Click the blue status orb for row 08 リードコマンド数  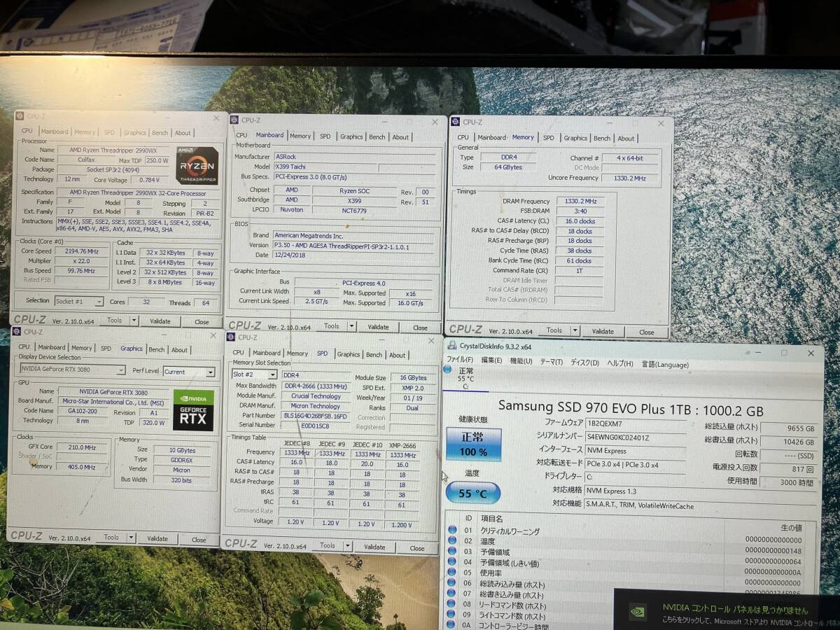click(x=452, y=605)
